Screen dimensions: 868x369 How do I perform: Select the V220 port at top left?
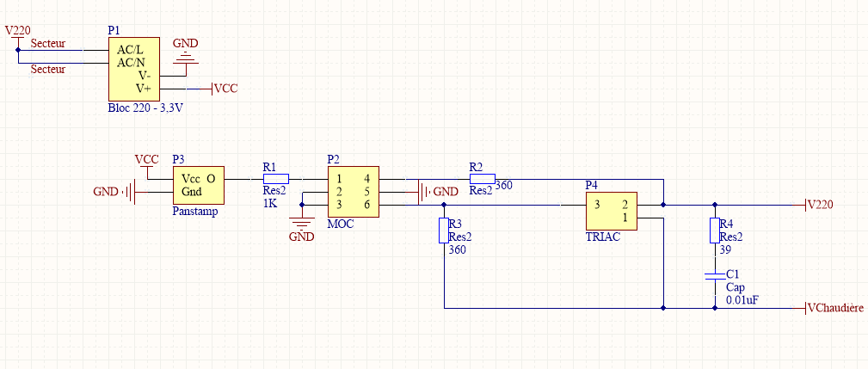(17, 31)
